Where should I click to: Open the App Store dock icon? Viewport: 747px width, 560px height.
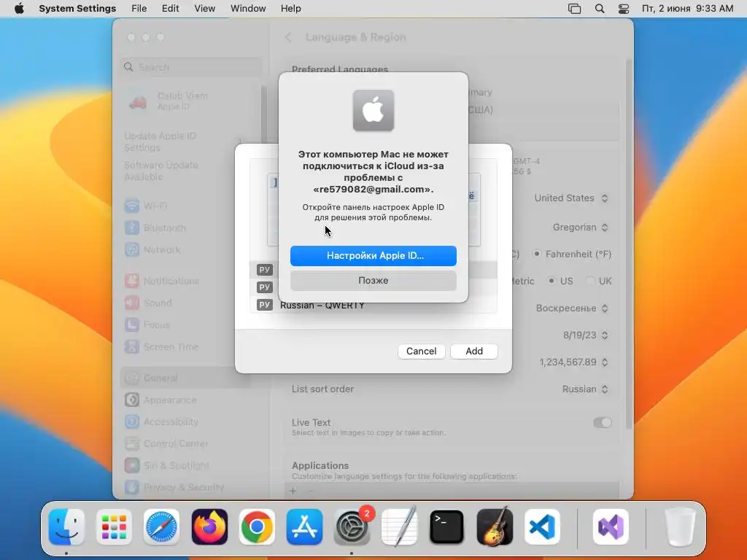tap(304, 526)
